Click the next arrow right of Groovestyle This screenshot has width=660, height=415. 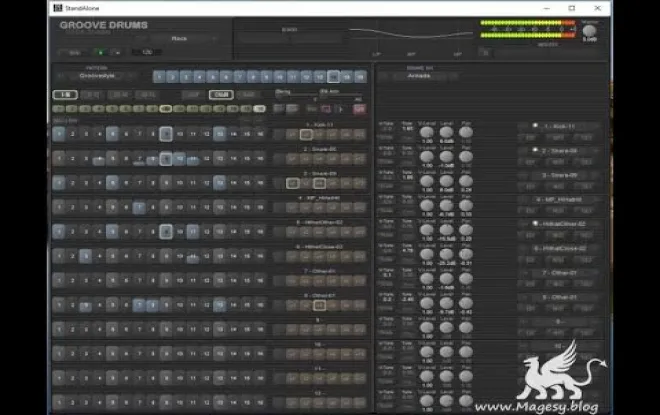(132, 76)
